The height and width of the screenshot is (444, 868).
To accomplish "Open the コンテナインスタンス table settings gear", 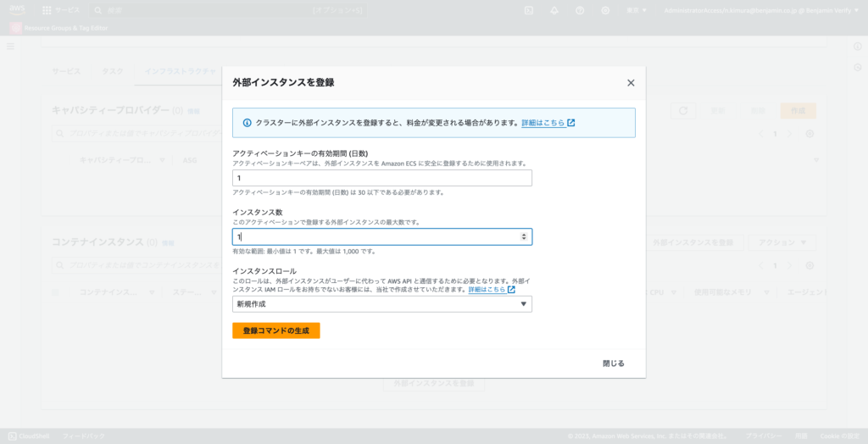I will click(810, 266).
